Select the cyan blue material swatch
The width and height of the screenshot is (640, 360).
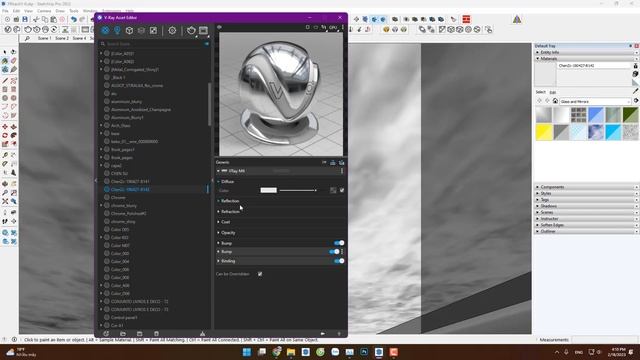tap(613, 132)
